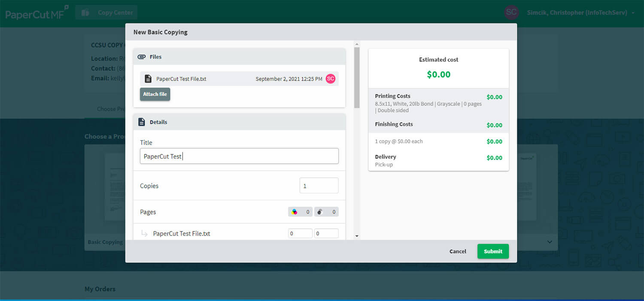Click the Copy Center icon in header
This screenshot has width=644, height=301.
85,13
